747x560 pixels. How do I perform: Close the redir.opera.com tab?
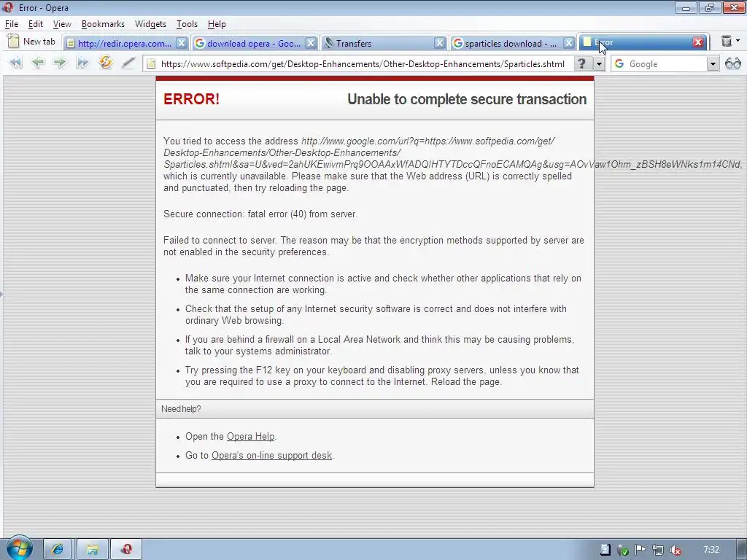(182, 43)
